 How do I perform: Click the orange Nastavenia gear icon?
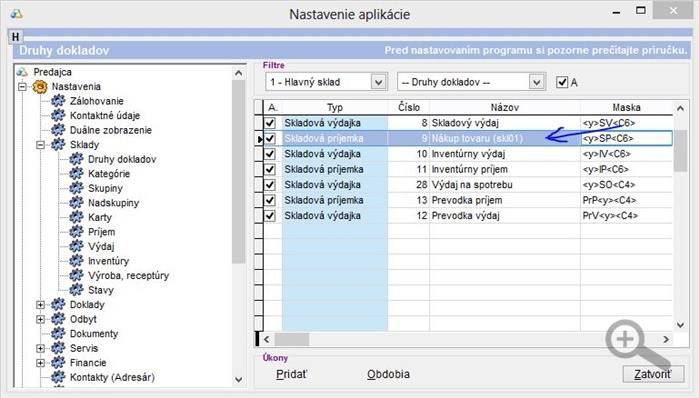[40, 86]
